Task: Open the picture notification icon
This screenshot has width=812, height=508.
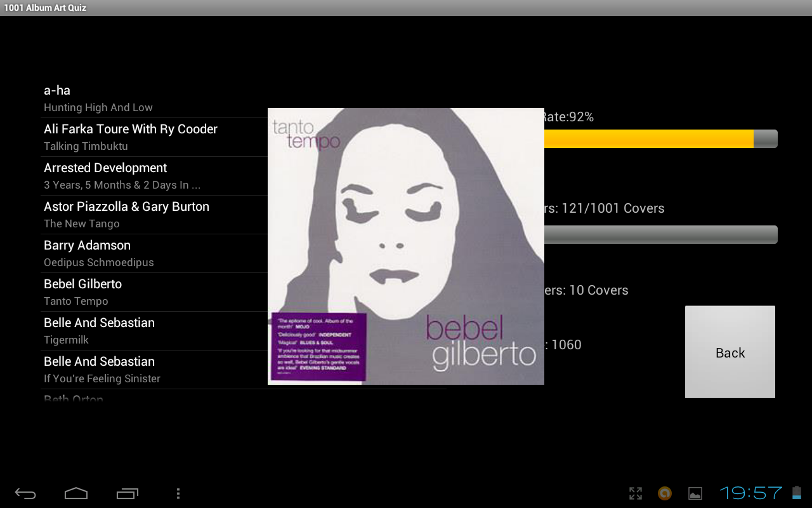Action: click(x=695, y=493)
